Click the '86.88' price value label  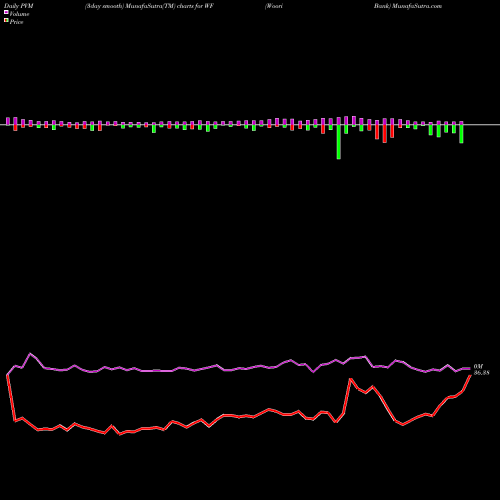tap(481, 373)
